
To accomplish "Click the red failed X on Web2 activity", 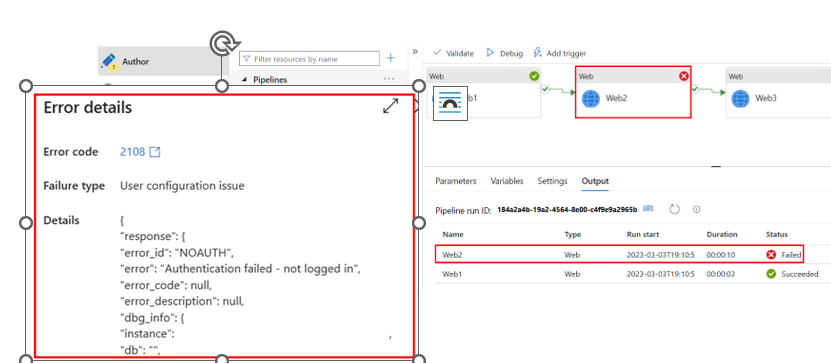I will pyautogui.click(x=684, y=76).
